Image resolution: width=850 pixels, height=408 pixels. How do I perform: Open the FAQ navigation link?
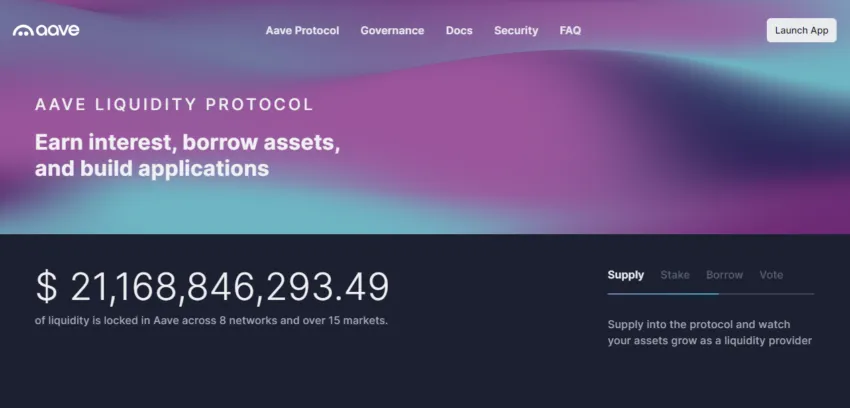[570, 31]
